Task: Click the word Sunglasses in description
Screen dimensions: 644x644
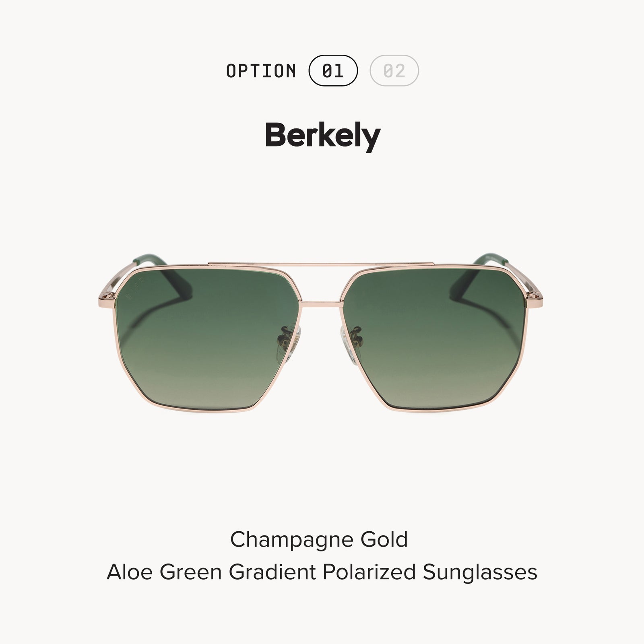Action: tap(480, 573)
